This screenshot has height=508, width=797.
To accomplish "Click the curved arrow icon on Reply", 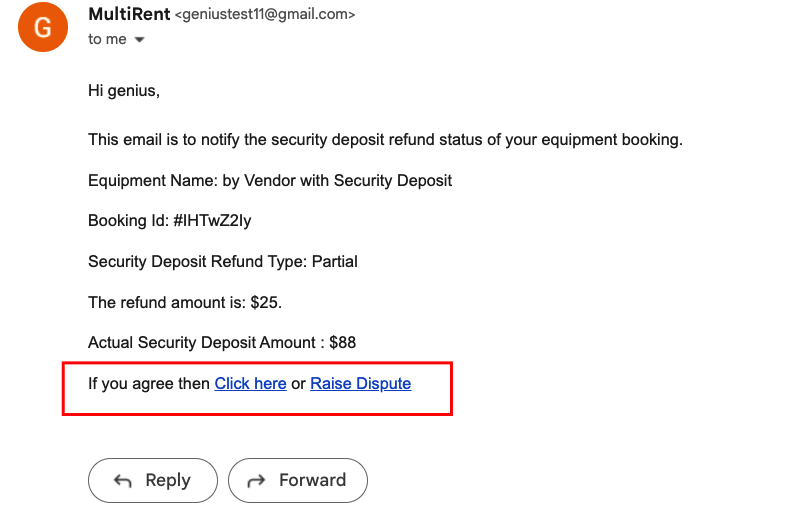I will click(123, 481).
